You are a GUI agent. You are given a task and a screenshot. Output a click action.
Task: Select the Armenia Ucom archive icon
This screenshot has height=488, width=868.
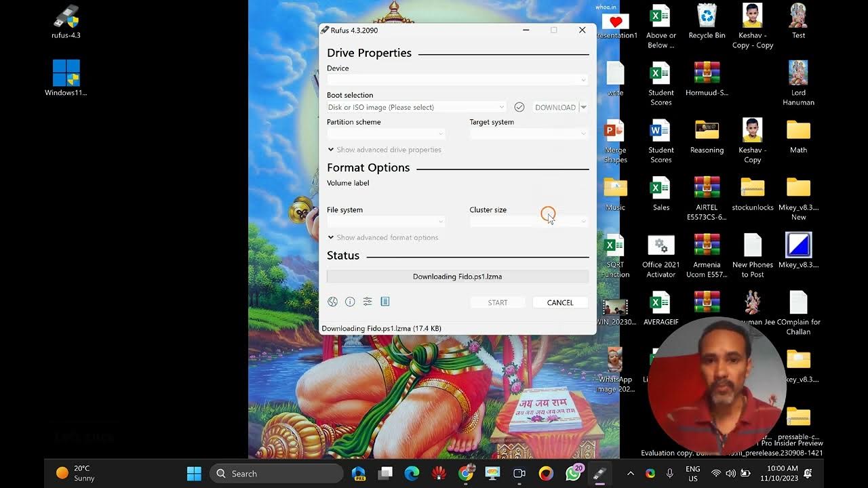coord(707,256)
